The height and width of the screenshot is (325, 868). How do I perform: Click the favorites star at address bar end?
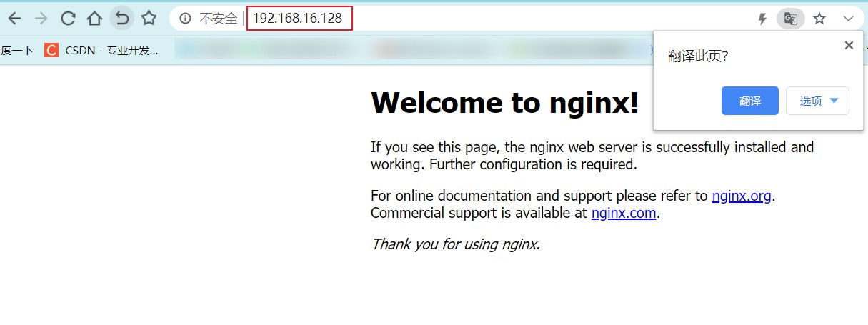click(x=819, y=19)
